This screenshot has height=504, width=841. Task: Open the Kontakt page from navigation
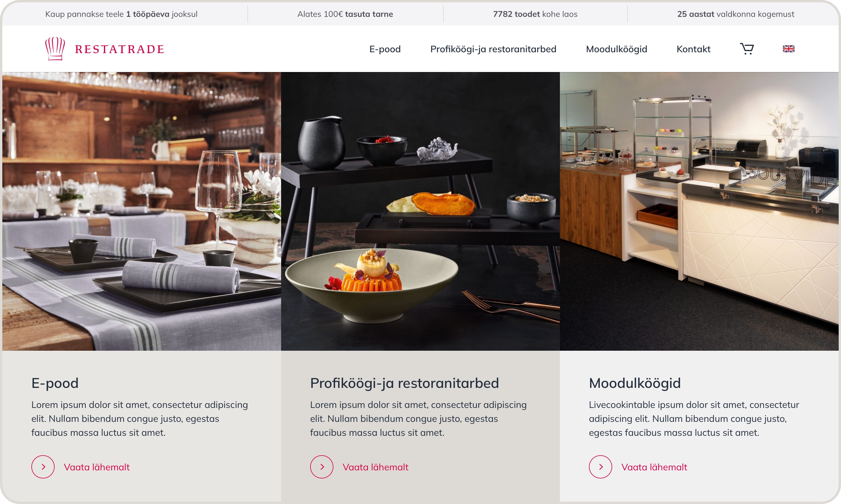point(693,49)
